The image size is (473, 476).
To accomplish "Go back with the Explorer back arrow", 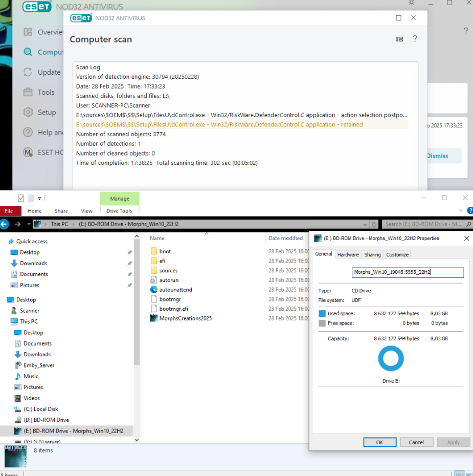I will [x=4, y=224].
